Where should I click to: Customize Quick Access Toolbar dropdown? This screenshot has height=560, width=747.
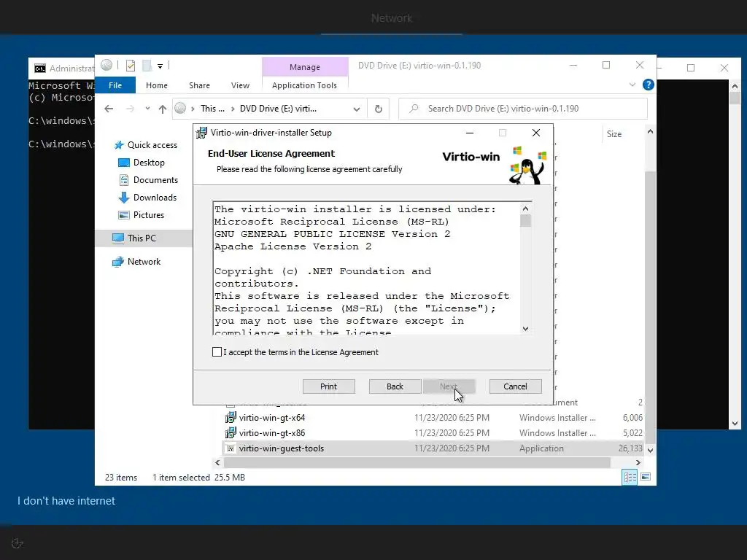coord(160,66)
